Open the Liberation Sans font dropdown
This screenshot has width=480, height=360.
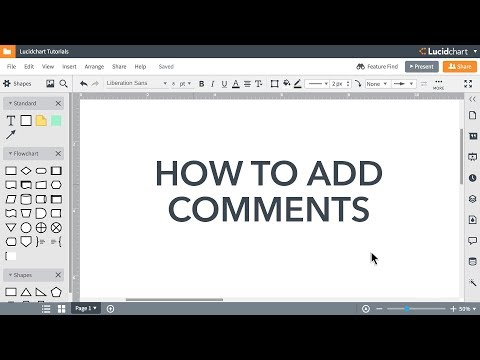coord(136,83)
